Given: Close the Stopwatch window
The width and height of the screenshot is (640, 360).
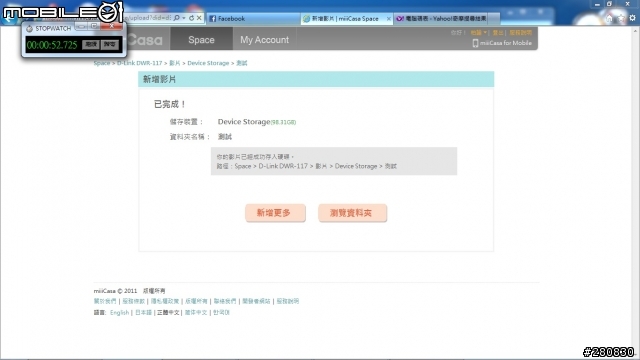Looking at the screenshot, I should click(111, 27).
